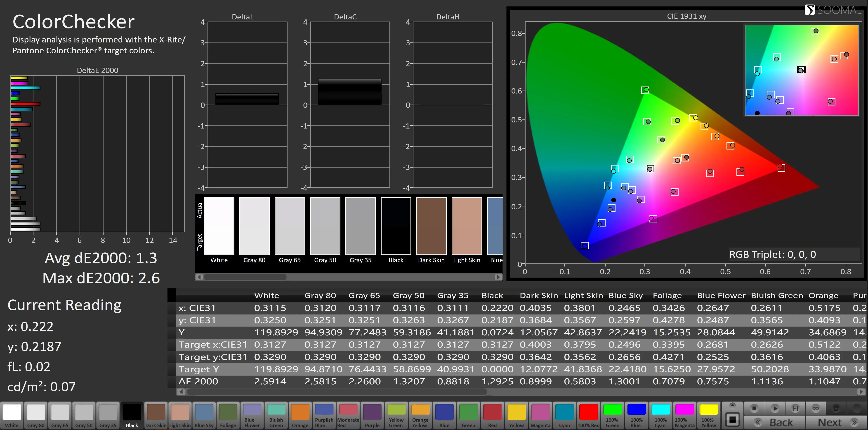Click the ΔE 2000 row label
The width and height of the screenshot is (868, 430).
coord(198,381)
